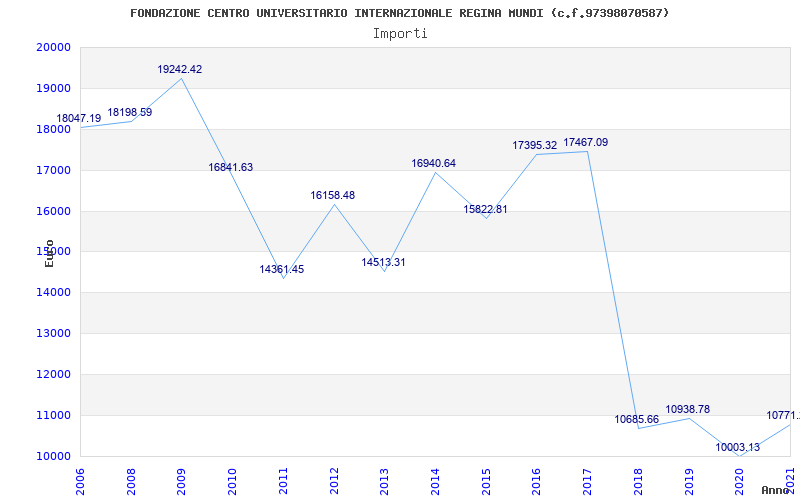Click the x-axis year 2018
Viewport: 800px width, 500px height.
pyautogui.click(x=638, y=481)
